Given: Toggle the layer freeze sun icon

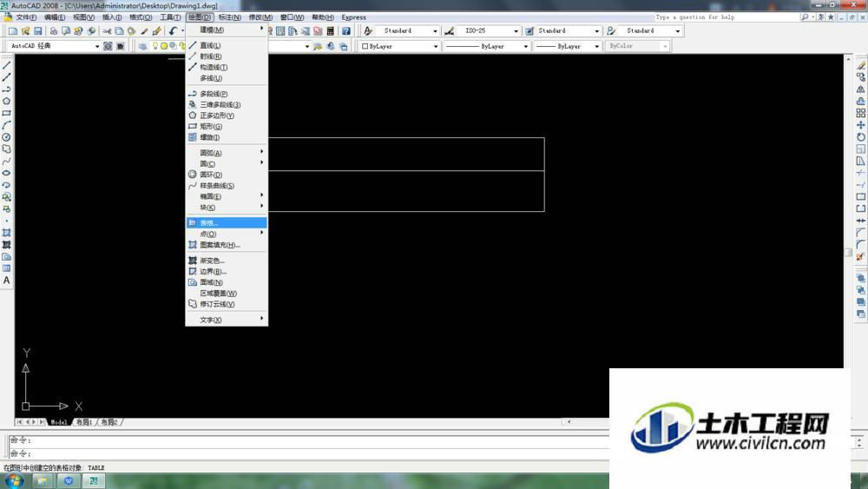Looking at the screenshot, I should coord(164,46).
